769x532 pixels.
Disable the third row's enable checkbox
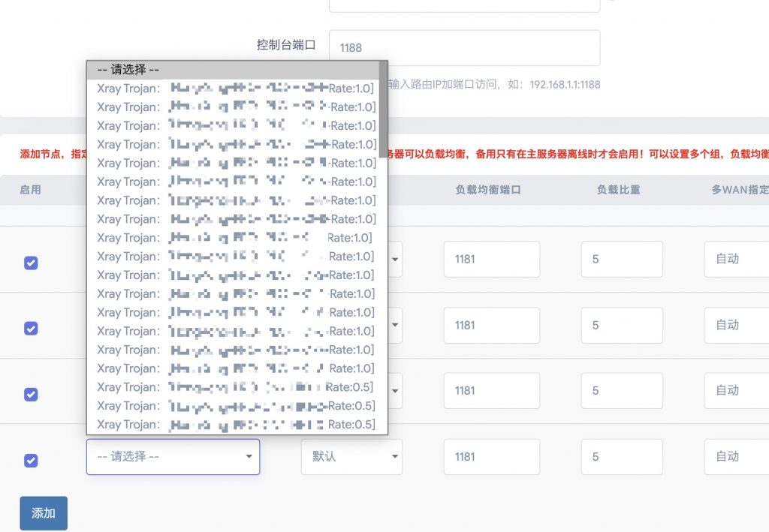point(31,394)
